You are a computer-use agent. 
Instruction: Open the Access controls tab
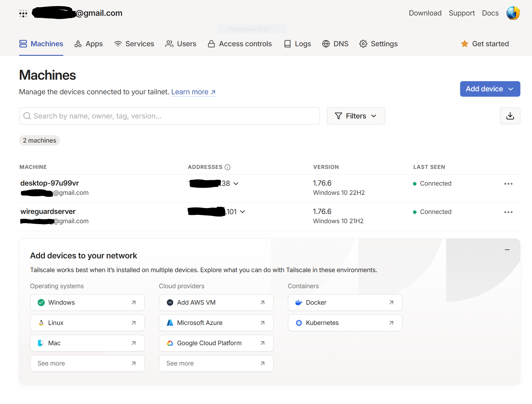[240, 44]
